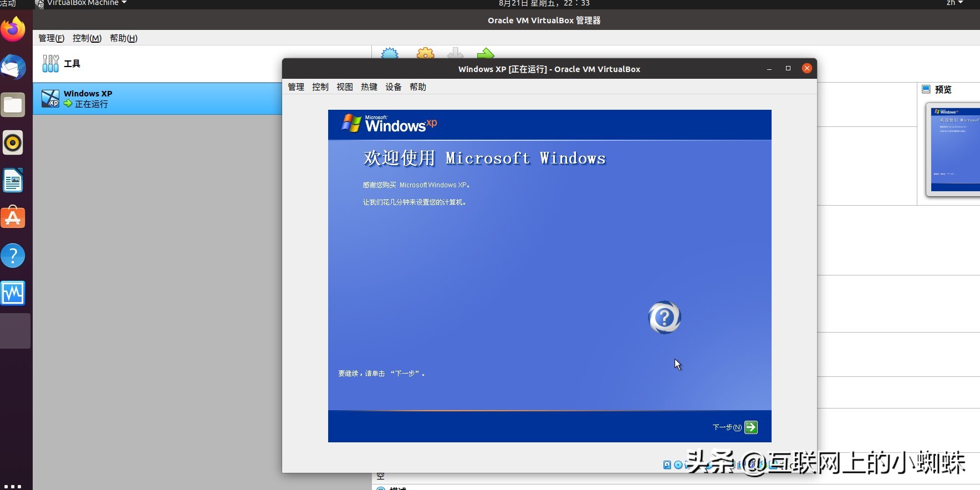Open Thunderbird mail from the dock
This screenshot has width=980, height=490.
13,67
